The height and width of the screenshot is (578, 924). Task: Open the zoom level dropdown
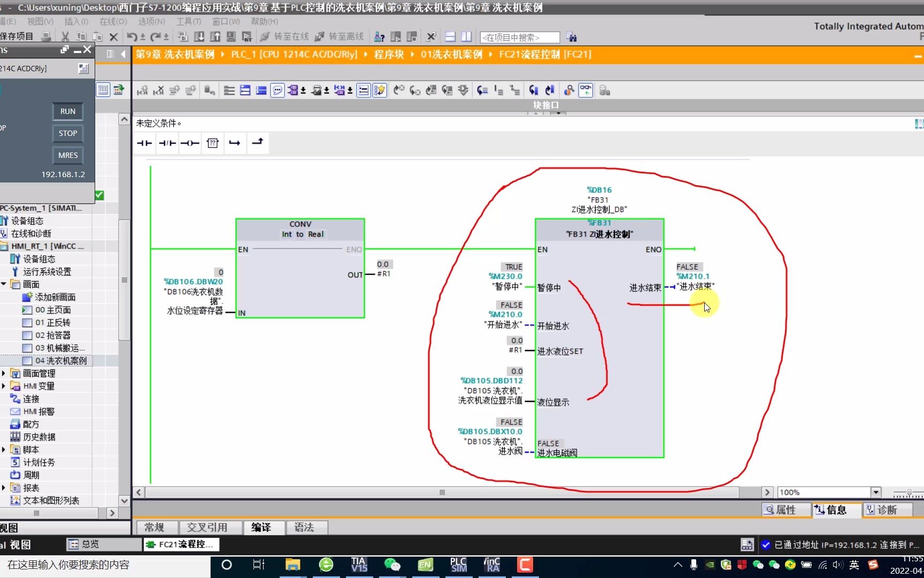(x=875, y=492)
